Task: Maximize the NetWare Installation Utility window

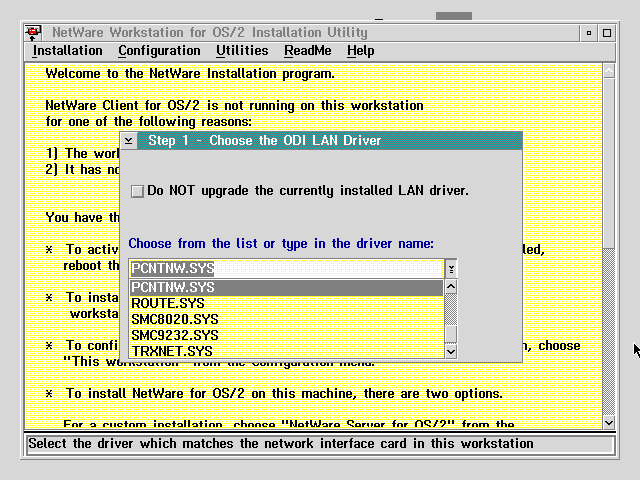Action: [607, 33]
